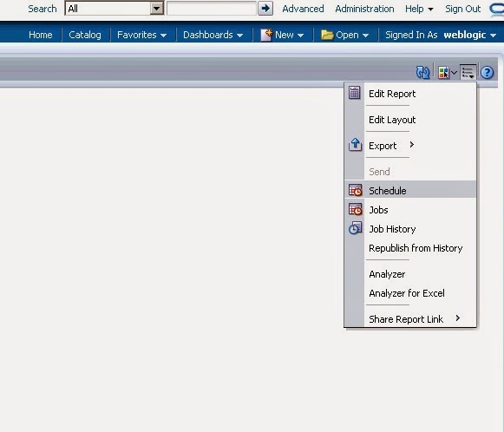This screenshot has width=504, height=432.
Task: Click the Refresh report icon
Action: pyautogui.click(x=422, y=72)
